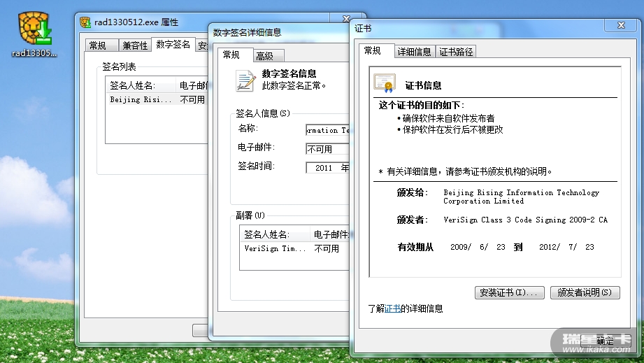
Task: Click the 数字签名信息 heading
Action: coord(289,73)
